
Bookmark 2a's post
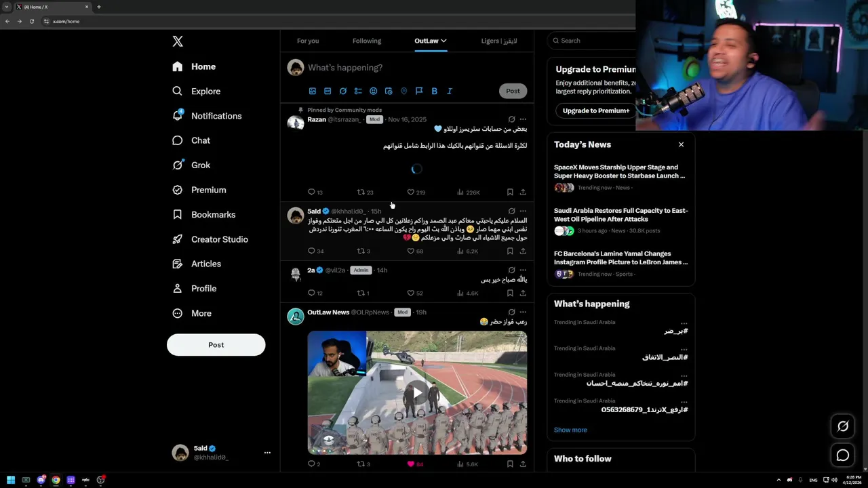tap(510, 293)
